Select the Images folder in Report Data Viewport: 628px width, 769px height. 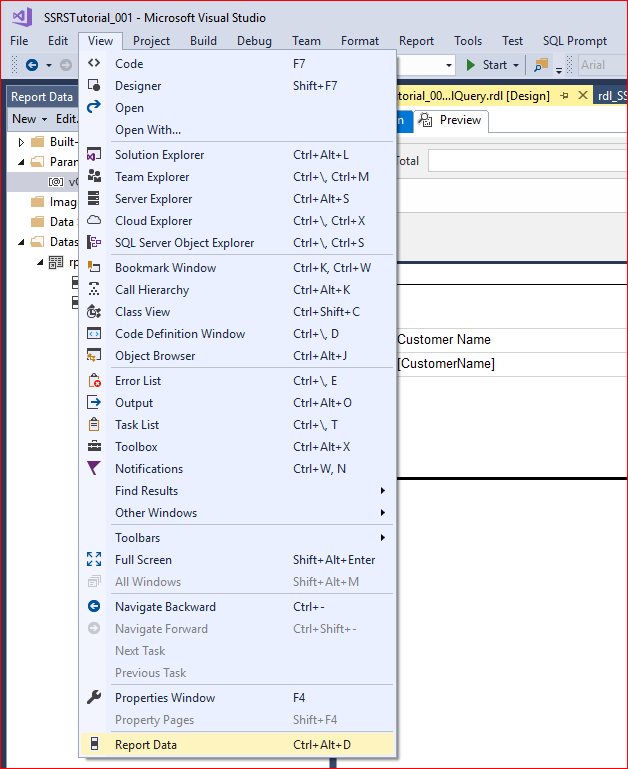(54, 202)
